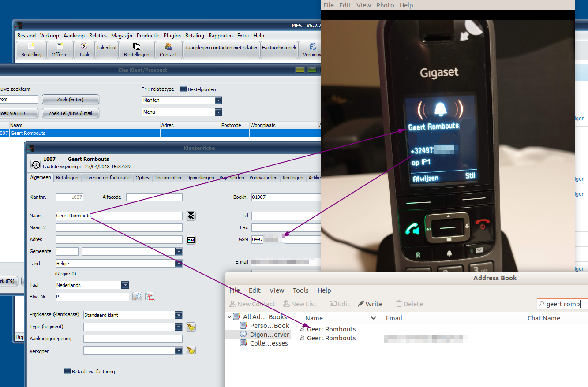Select the Geert Rombouts row in Kies Klant/Prospect

click(x=159, y=133)
